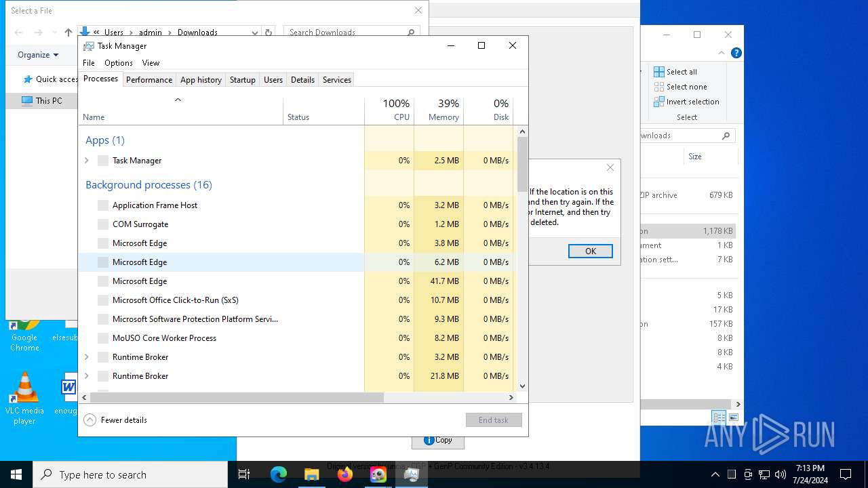
Task: Click the Application Frame Host process icon
Action: (103, 205)
